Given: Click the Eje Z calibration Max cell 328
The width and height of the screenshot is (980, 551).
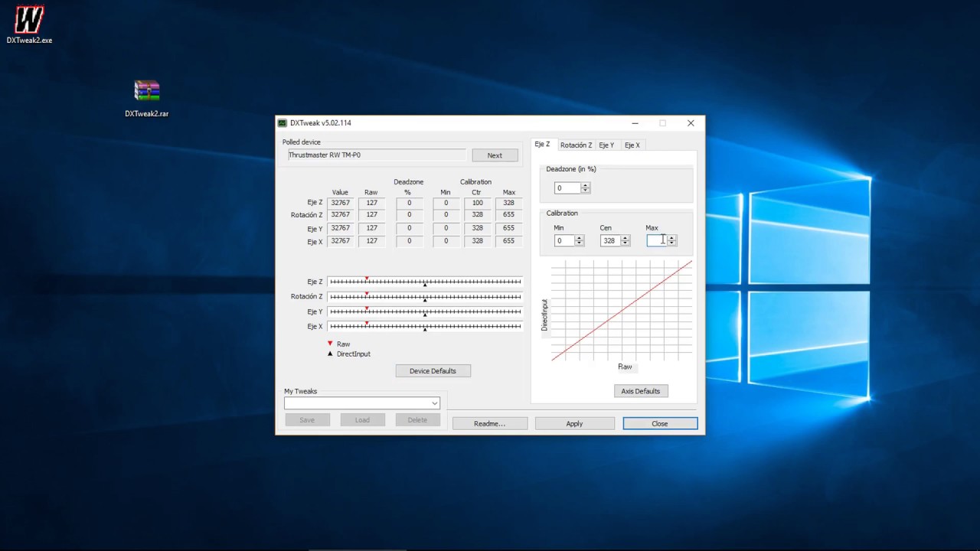Looking at the screenshot, I should coord(509,203).
